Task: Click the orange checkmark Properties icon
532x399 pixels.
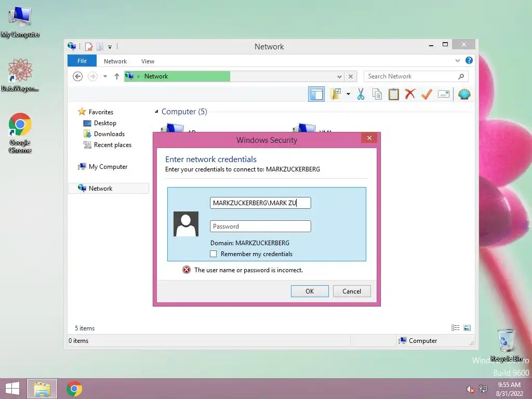Action: (x=427, y=94)
